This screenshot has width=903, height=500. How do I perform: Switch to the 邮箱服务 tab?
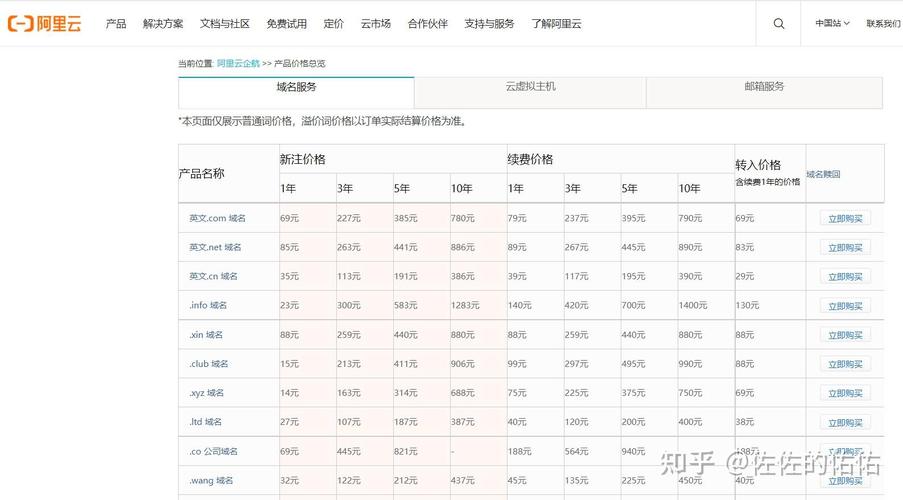pyautogui.click(x=764, y=92)
